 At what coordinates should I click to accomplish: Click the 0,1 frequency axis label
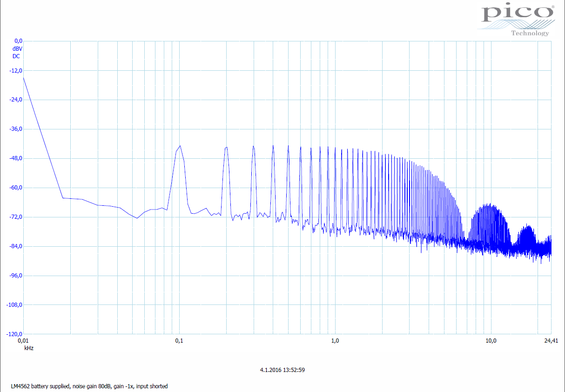click(179, 341)
